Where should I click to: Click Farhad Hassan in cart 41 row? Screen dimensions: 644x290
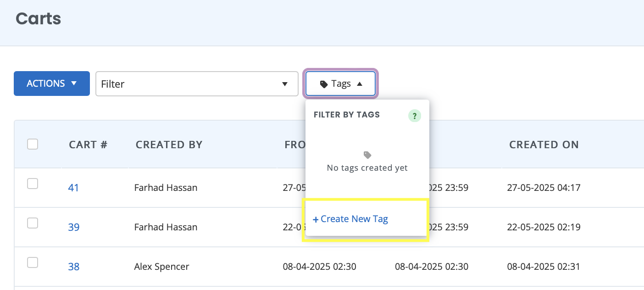pos(166,188)
